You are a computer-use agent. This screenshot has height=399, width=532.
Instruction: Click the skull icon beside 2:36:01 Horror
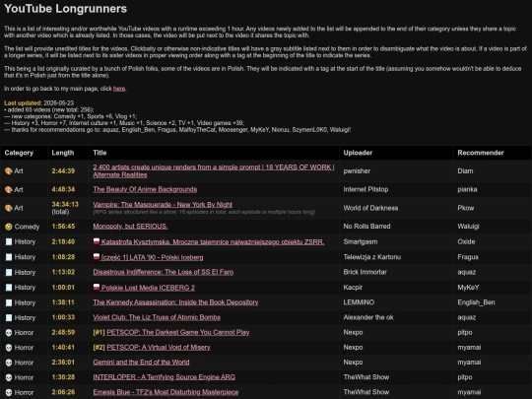[x=9, y=363]
